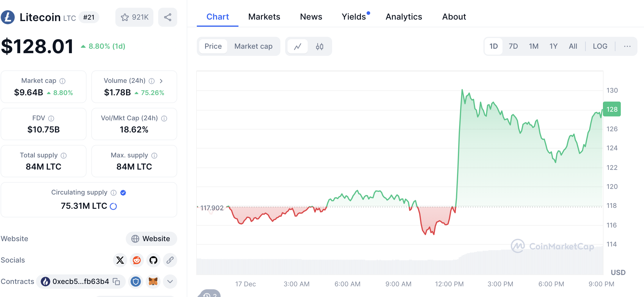
Task: Select the 1Y time range
Action: tap(553, 46)
